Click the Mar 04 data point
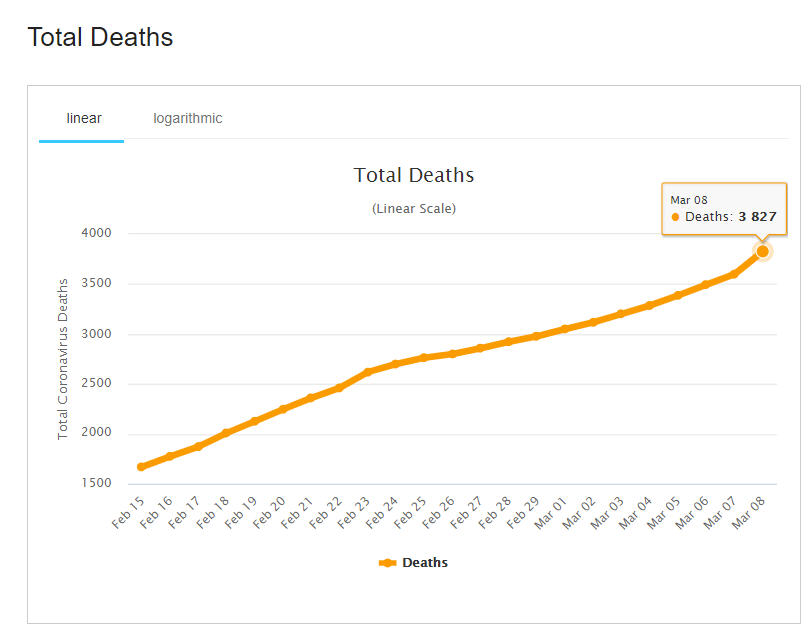Screen dimensions: 810x639 pos(649,305)
